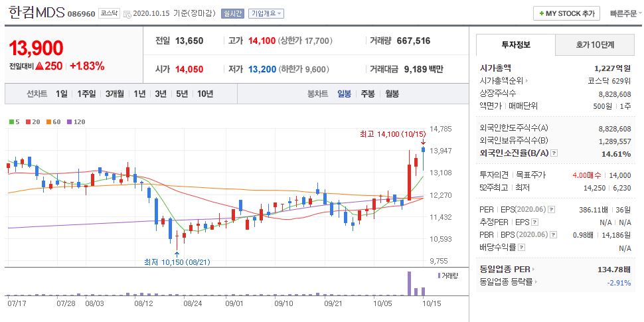Select the 월봉 candle chart

(x=392, y=94)
